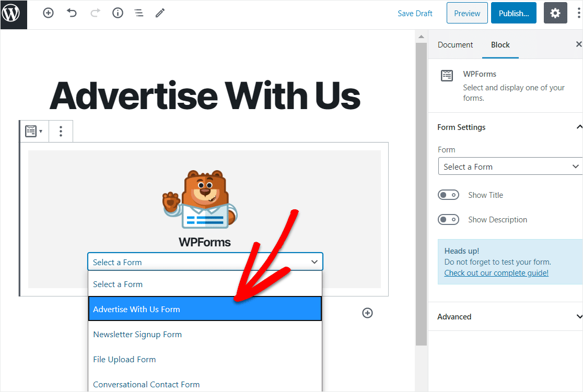The width and height of the screenshot is (583, 392).
Task: Open block more options three dots
Action: [x=61, y=131]
